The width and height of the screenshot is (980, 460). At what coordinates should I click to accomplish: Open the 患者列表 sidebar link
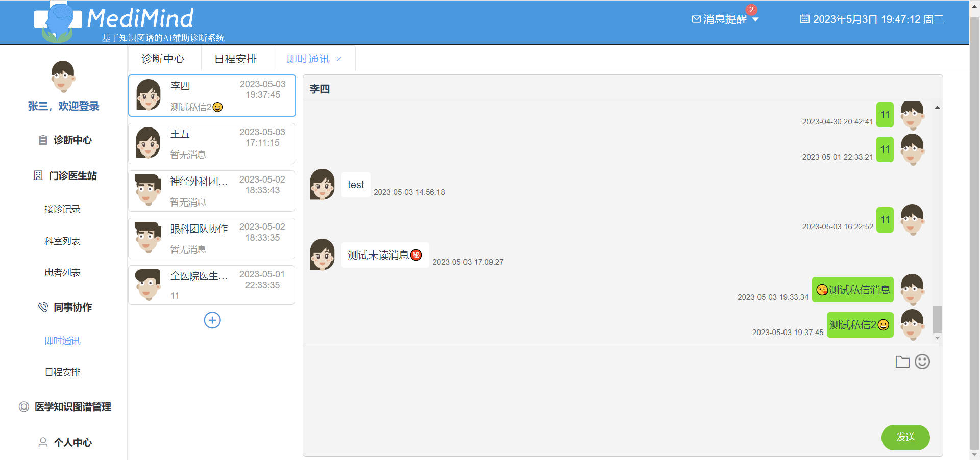[x=62, y=272]
